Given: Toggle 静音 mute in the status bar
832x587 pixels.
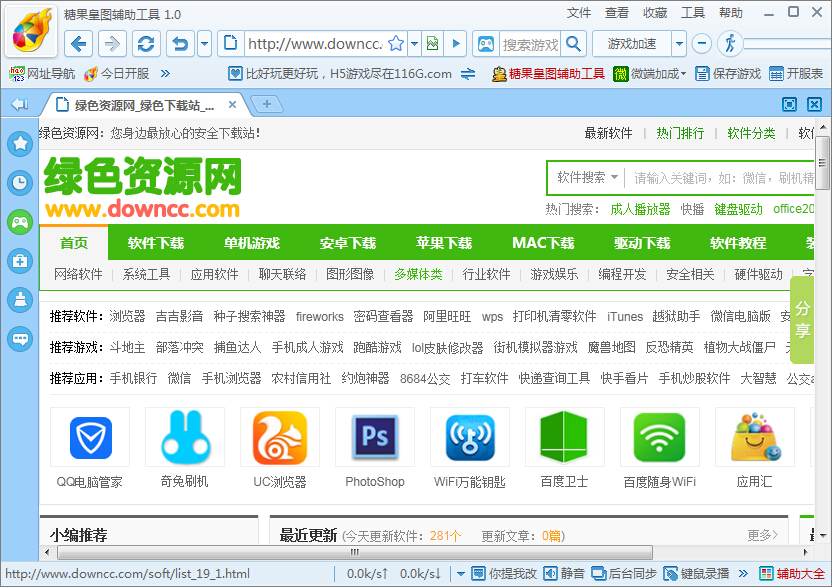Looking at the screenshot, I should pos(565,574).
